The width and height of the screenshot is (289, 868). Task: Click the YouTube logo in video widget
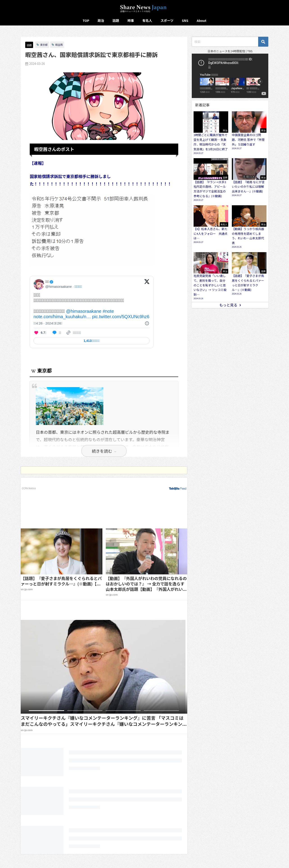pos(264,94)
